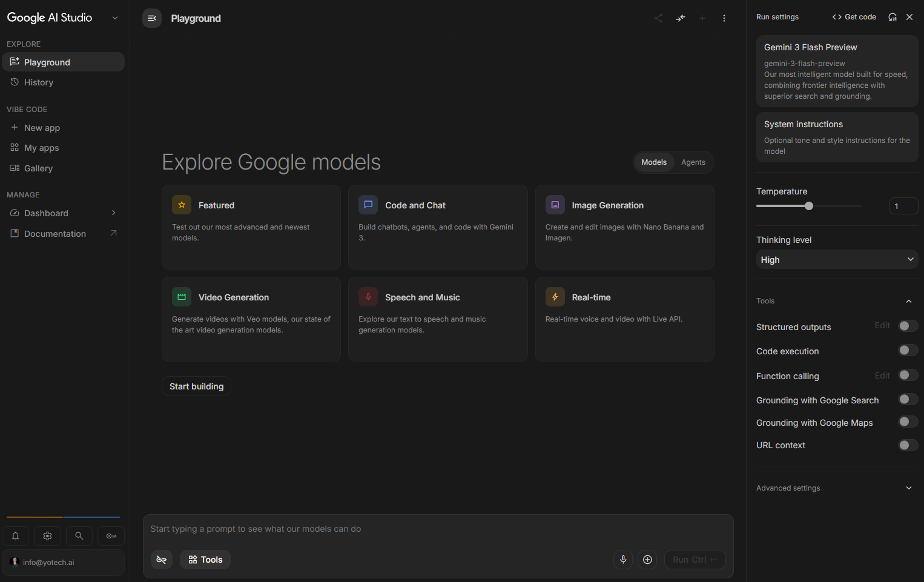Select Playground in the sidebar
The image size is (924, 582).
click(64, 62)
